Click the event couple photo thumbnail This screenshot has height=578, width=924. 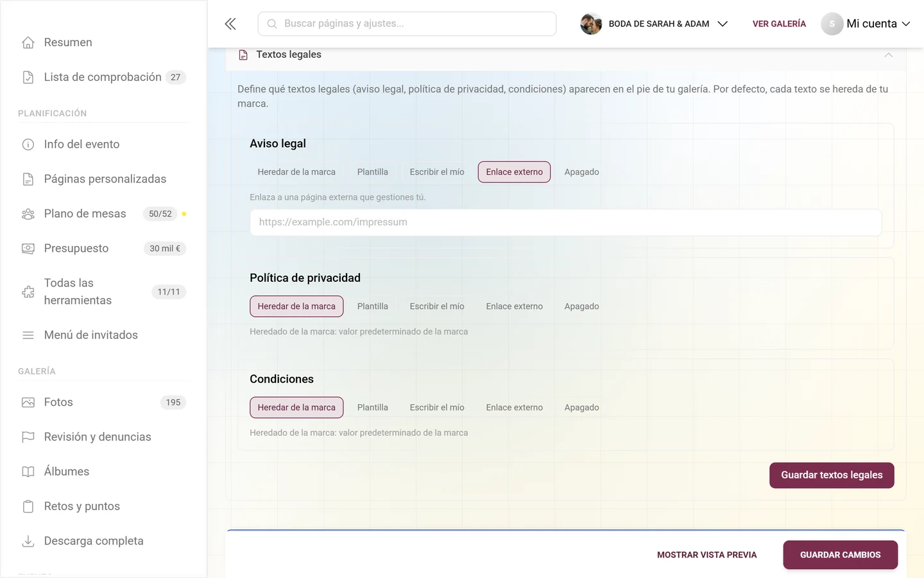pyautogui.click(x=591, y=24)
